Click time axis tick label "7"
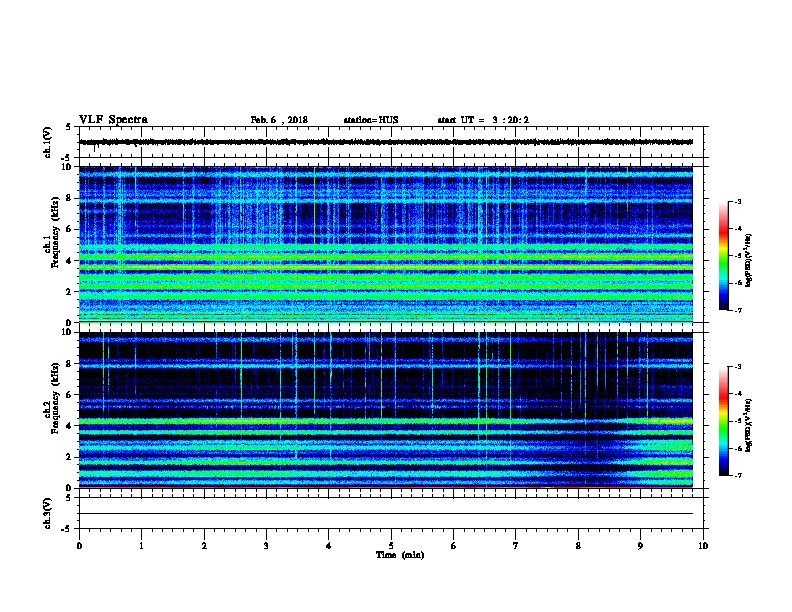The width and height of the screenshot is (792, 612). tap(516, 546)
